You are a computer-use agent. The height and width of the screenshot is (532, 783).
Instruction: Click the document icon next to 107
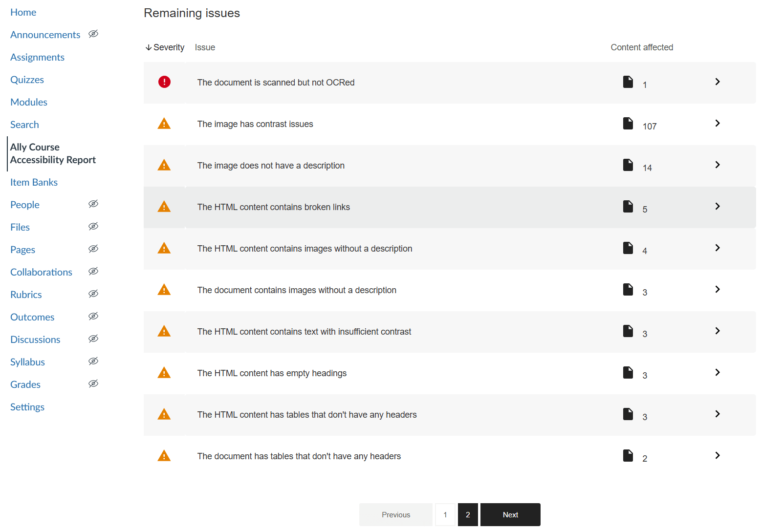click(628, 124)
